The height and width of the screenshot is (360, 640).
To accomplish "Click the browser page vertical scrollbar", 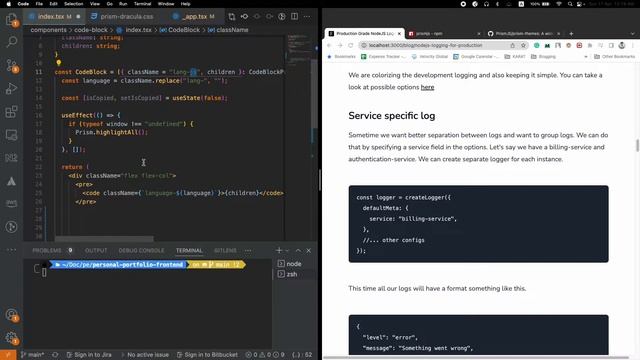I will (x=637, y=145).
